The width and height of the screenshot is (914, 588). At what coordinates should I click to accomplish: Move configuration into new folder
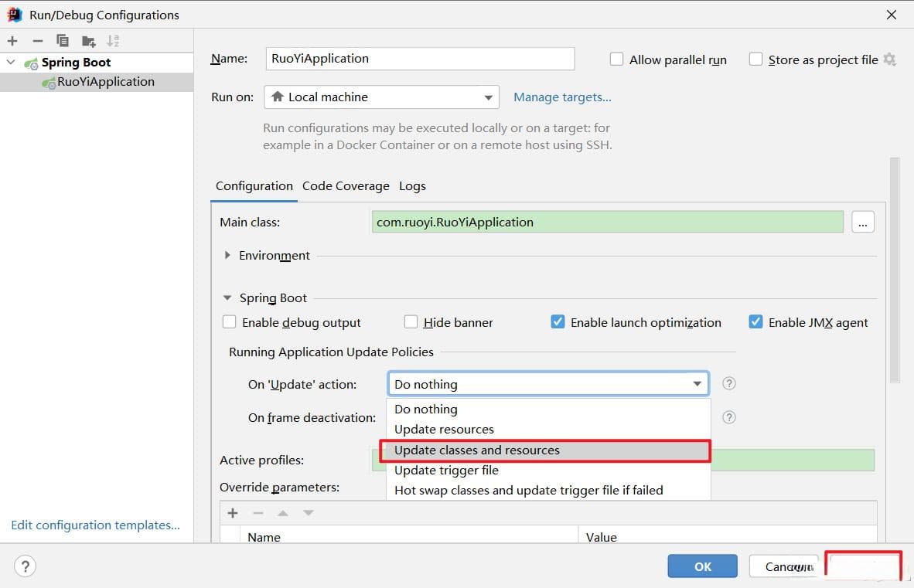click(x=89, y=41)
